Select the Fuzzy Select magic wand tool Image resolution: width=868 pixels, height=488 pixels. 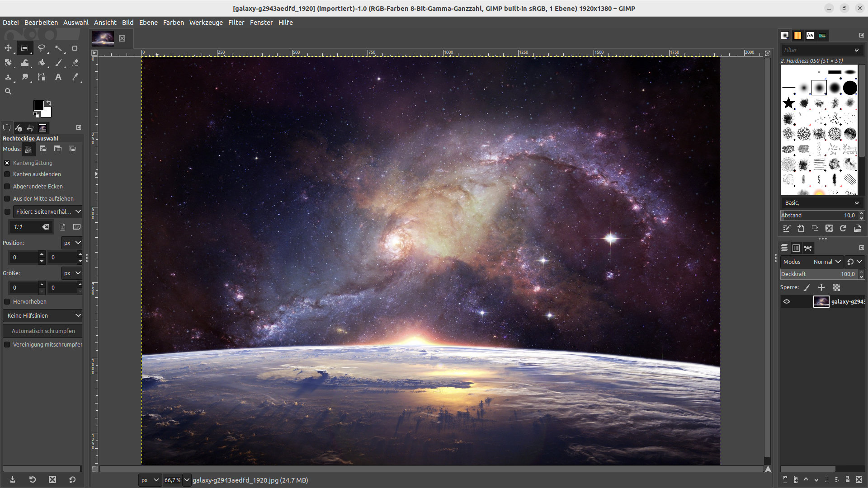(58, 48)
